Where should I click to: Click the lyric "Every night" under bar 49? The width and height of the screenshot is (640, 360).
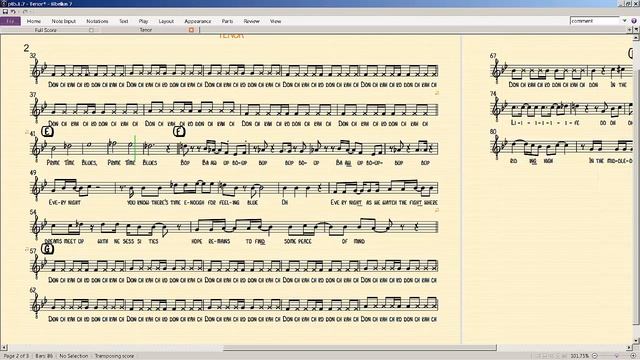pyautogui.click(x=64, y=202)
